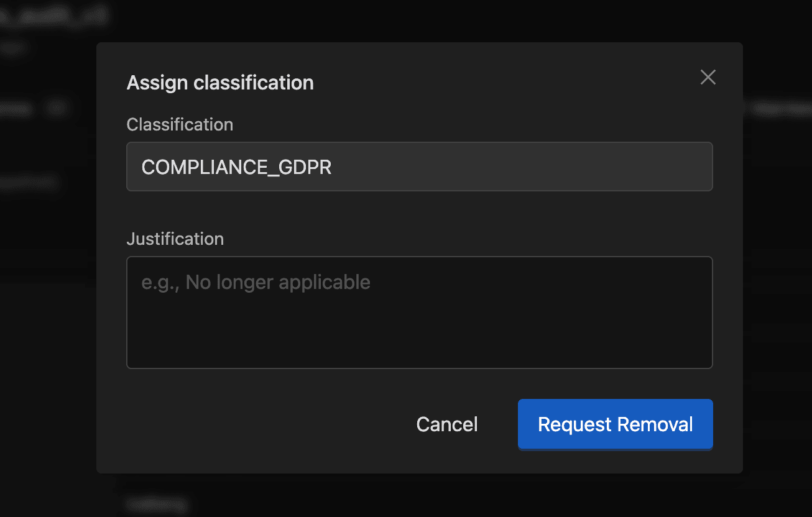Screen dimensions: 812x517
Task: Submit the removal request with the blue button
Action: click(x=615, y=424)
